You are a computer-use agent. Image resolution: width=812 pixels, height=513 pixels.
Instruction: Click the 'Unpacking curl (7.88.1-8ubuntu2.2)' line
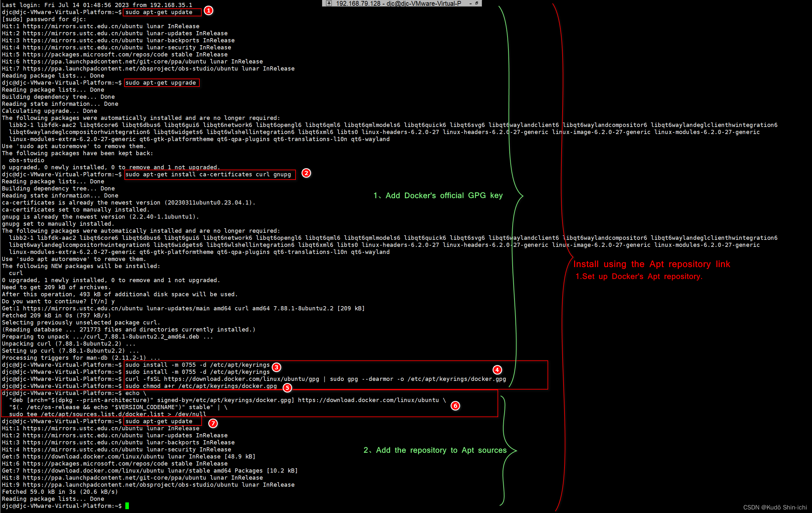(x=69, y=344)
